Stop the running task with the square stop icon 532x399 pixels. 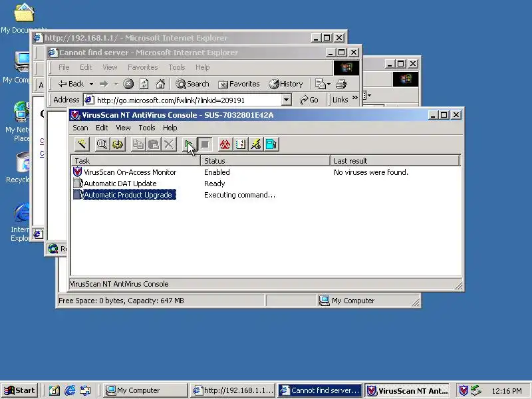pos(205,144)
